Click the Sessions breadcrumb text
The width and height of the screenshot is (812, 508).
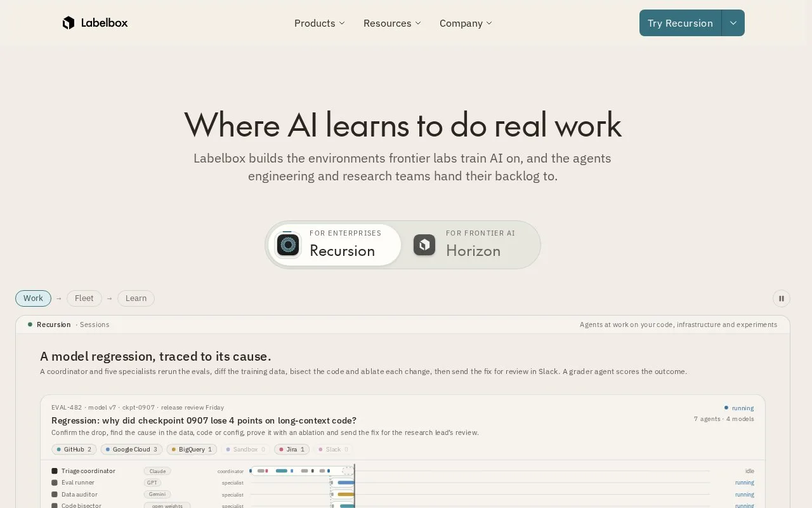pyautogui.click(x=95, y=324)
